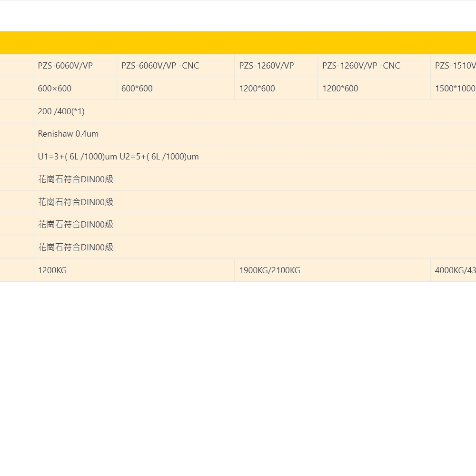
Task: Select the first 花崗石符合DIN00級 row
Action: click(76, 179)
